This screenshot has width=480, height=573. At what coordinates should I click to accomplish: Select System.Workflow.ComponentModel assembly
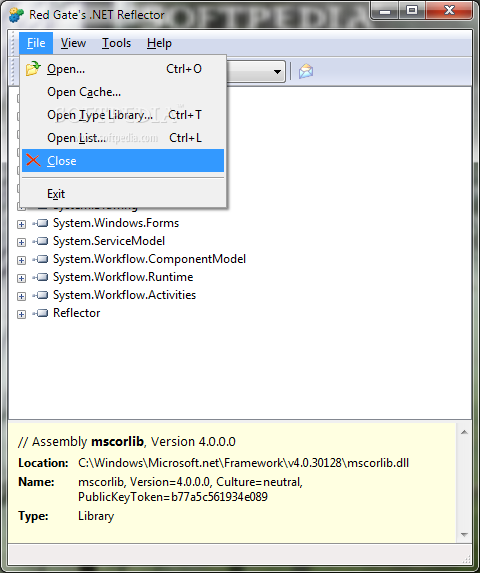point(149,259)
